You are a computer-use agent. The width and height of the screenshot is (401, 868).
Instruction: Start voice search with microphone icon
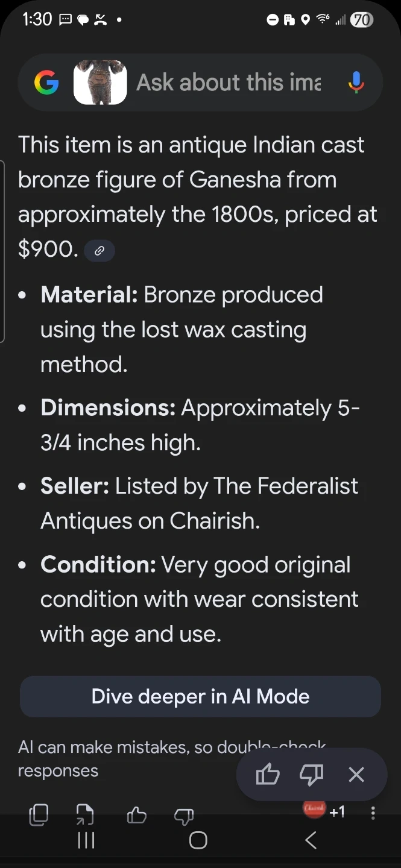tap(356, 83)
